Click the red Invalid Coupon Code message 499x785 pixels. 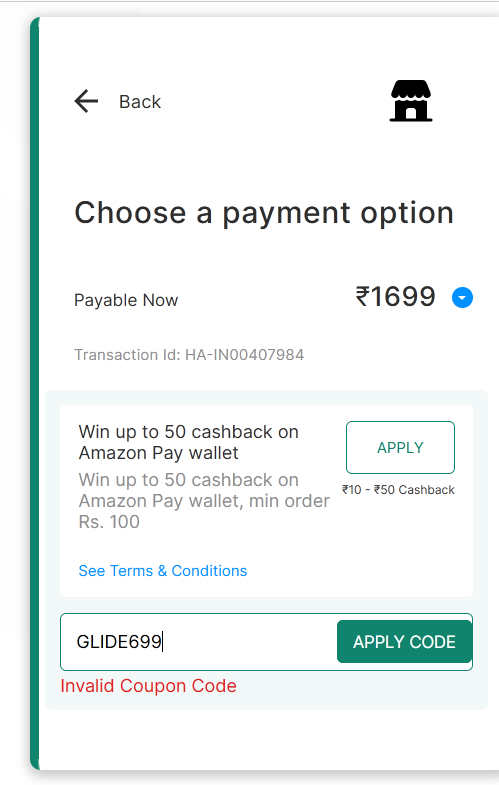(148, 686)
